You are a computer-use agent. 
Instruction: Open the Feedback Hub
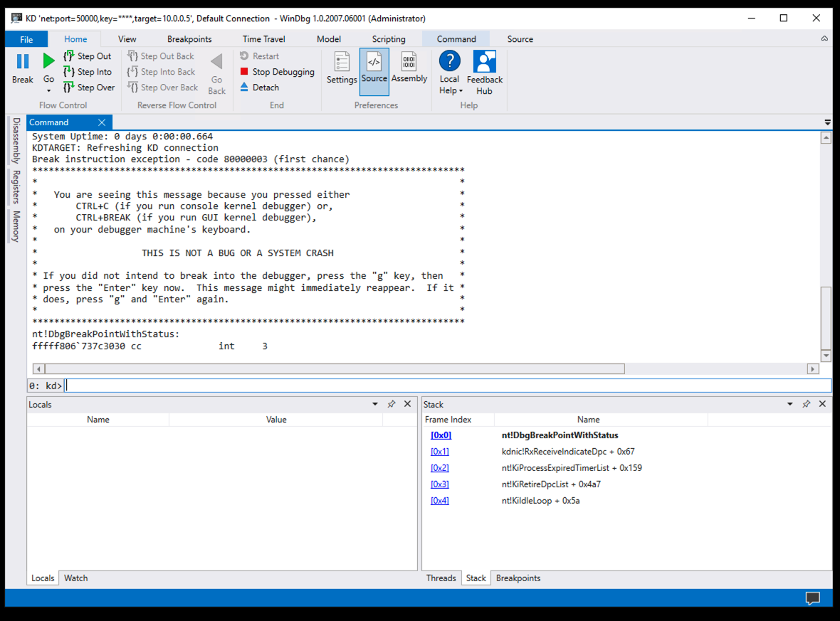tap(485, 73)
